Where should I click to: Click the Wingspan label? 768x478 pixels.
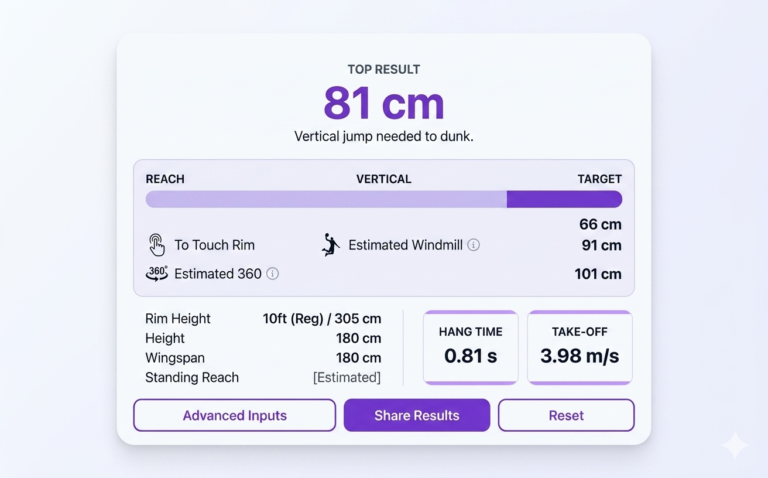175,358
